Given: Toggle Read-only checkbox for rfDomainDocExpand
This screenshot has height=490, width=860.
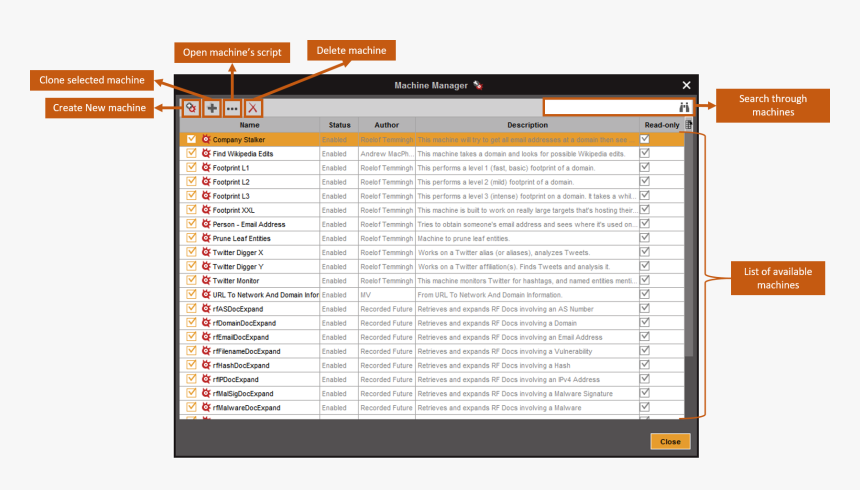Looking at the screenshot, I should click(x=645, y=322).
